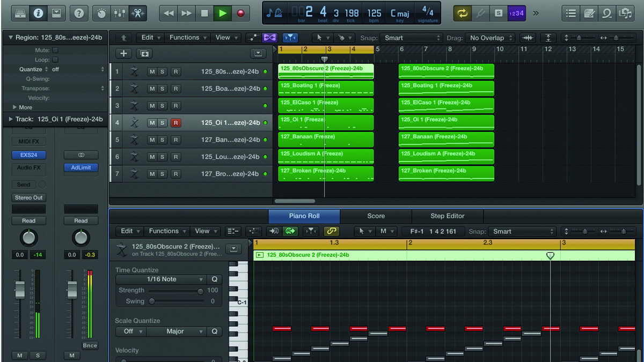Viewport: 644px width, 362px height.
Task: Open the Apple Loops browser button
Action: (x=607, y=13)
